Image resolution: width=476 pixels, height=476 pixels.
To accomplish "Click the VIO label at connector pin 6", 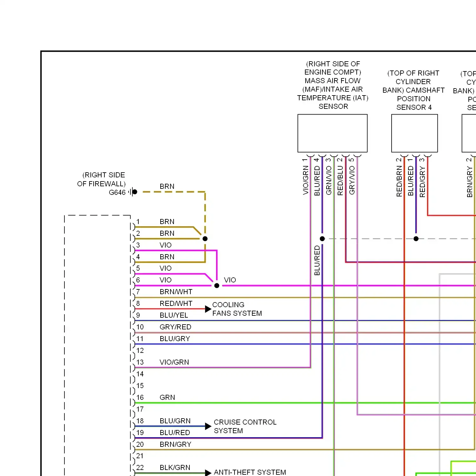I will [x=166, y=280].
